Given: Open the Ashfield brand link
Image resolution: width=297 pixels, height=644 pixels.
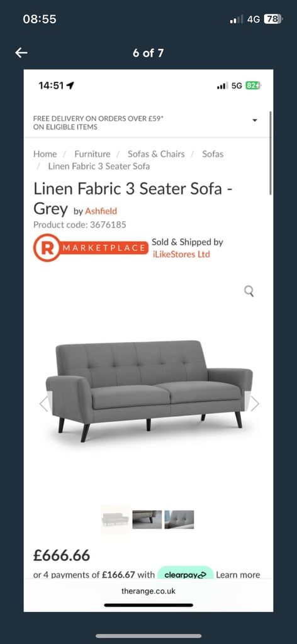Looking at the screenshot, I should click(101, 211).
